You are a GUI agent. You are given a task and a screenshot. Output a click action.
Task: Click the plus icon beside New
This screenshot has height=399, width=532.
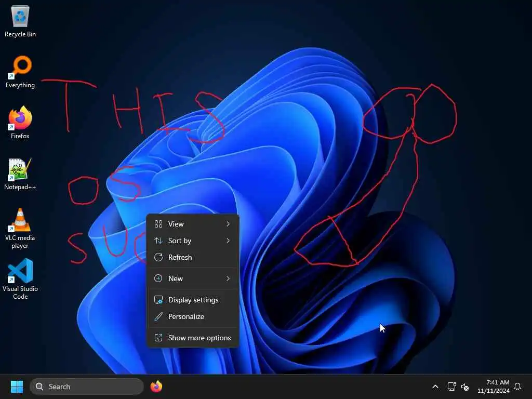pyautogui.click(x=158, y=278)
